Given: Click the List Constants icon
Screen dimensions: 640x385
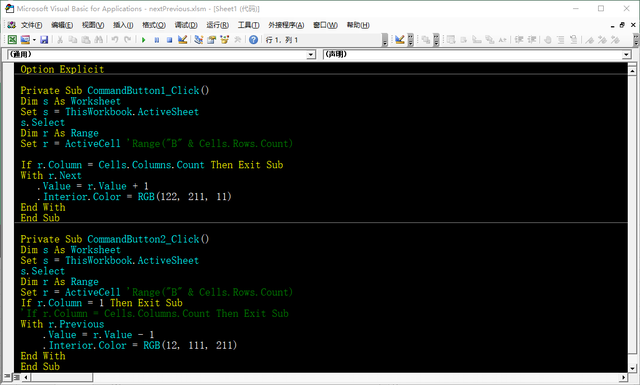Looking at the screenshot, I should 464,40.
